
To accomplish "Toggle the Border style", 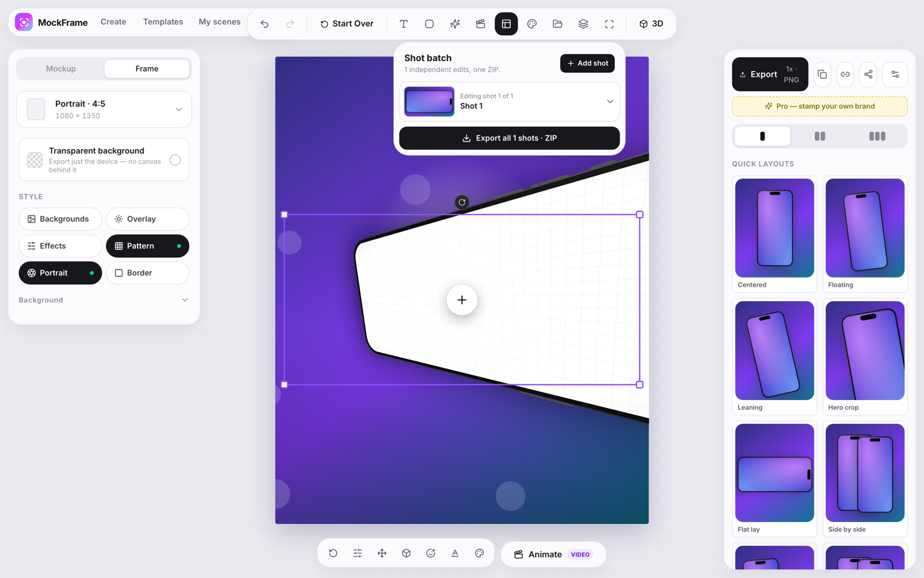I will [147, 273].
